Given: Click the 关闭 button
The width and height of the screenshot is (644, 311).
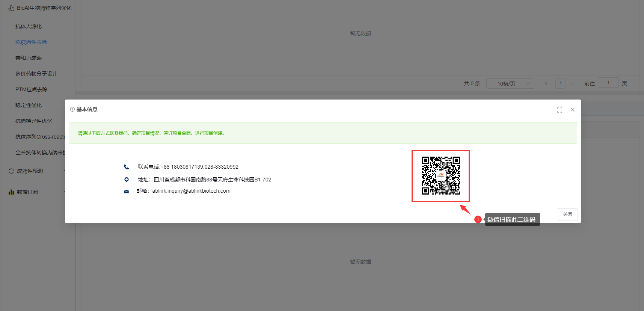Looking at the screenshot, I should tap(567, 214).
